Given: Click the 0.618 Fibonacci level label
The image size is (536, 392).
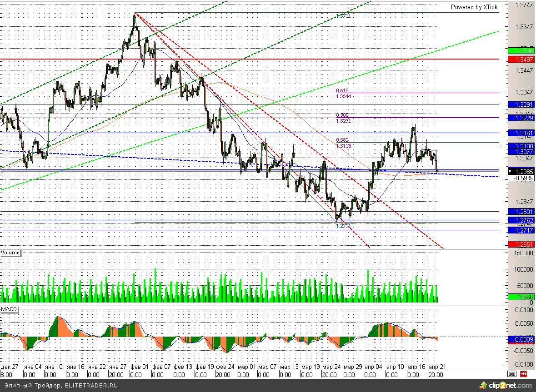Looking at the screenshot, I should [342, 90].
